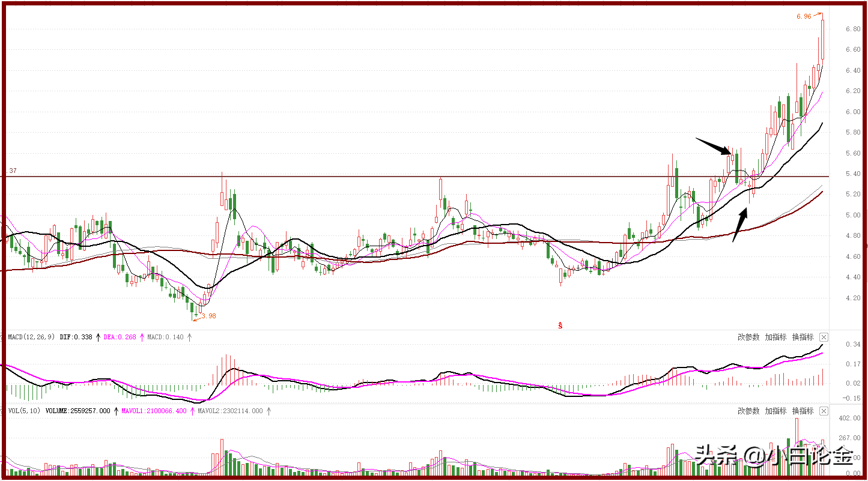Open 改参数 in the MACD panel
The width and height of the screenshot is (868, 481).
(748, 337)
